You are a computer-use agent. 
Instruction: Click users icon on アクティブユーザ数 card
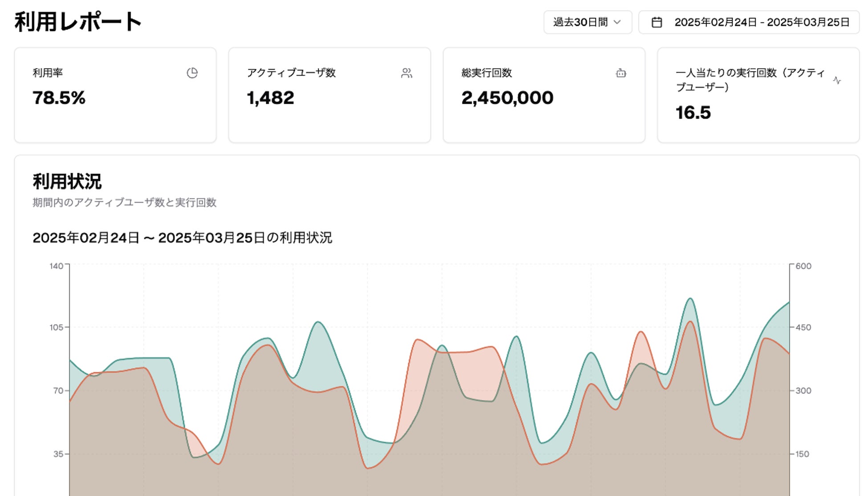pos(406,73)
